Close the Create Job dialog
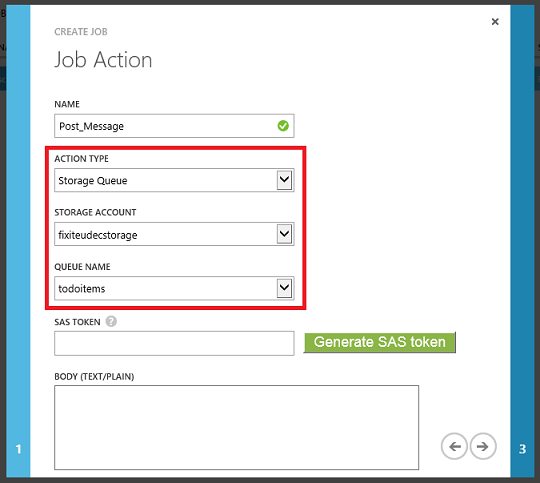This screenshot has width=540, height=483. click(x=495, y=22)
